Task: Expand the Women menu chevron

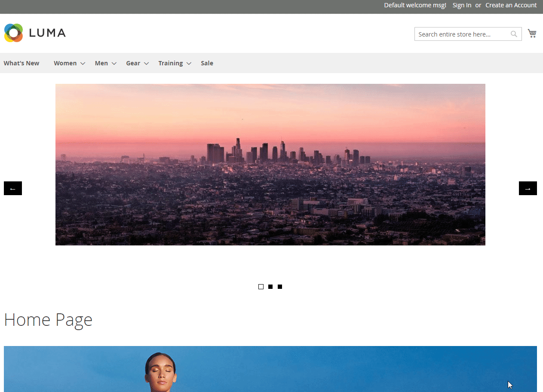Action: tap(83, 64)
